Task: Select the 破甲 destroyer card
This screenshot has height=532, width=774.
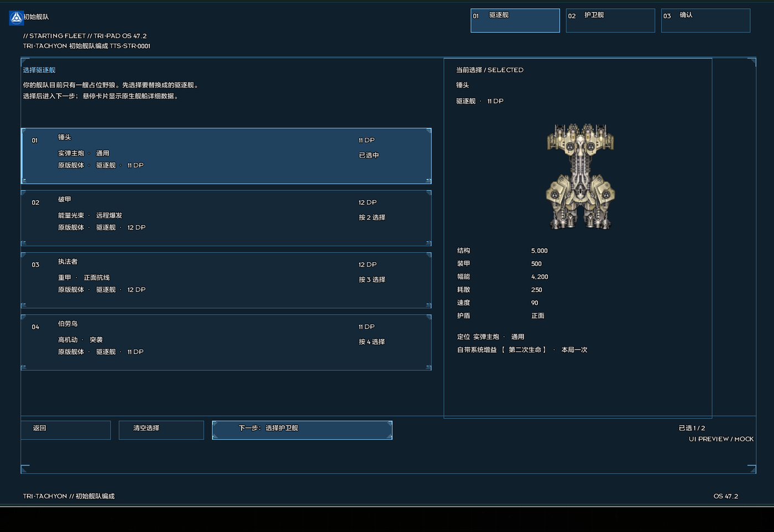Action: pos(226,218)
